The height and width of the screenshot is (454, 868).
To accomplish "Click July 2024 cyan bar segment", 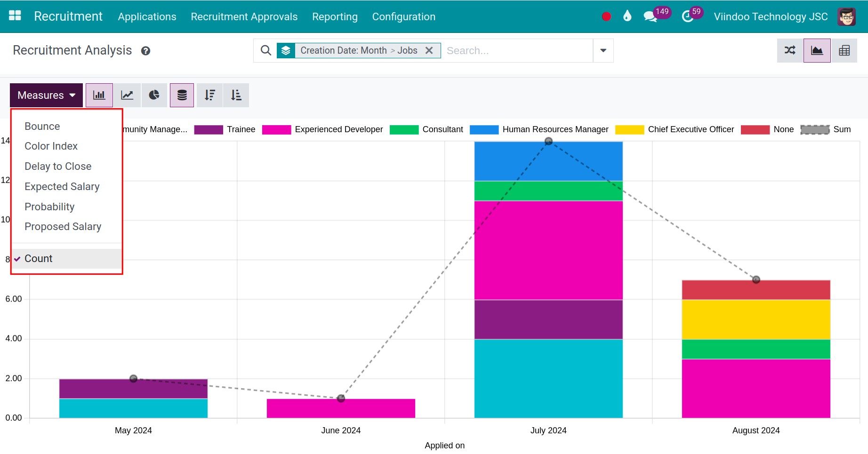I will [x=548, y=379].
